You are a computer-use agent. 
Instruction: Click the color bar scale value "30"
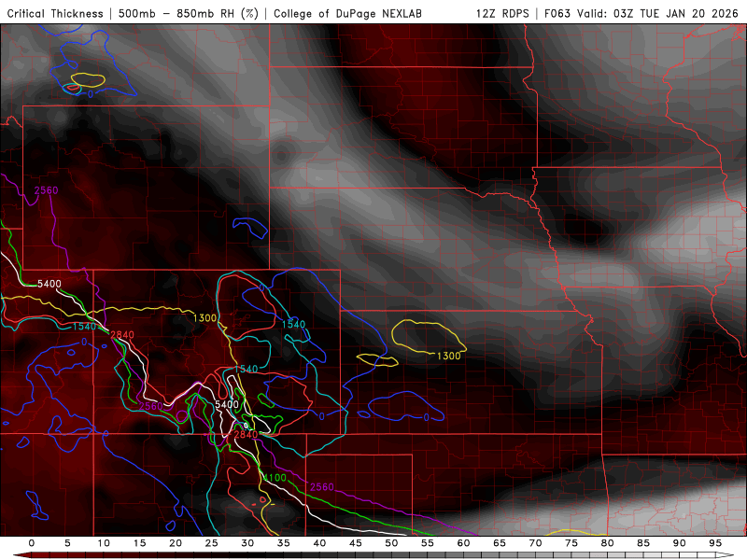tap(247, 543)
